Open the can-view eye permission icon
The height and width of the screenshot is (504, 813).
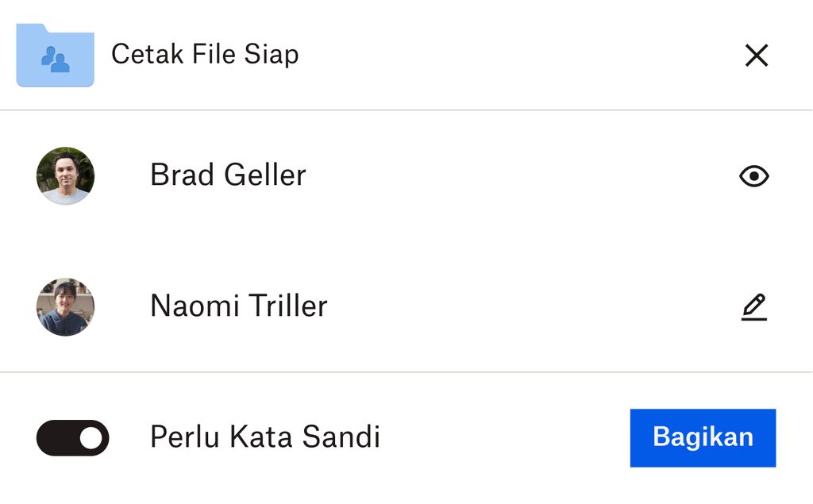[x=754, y=176]
